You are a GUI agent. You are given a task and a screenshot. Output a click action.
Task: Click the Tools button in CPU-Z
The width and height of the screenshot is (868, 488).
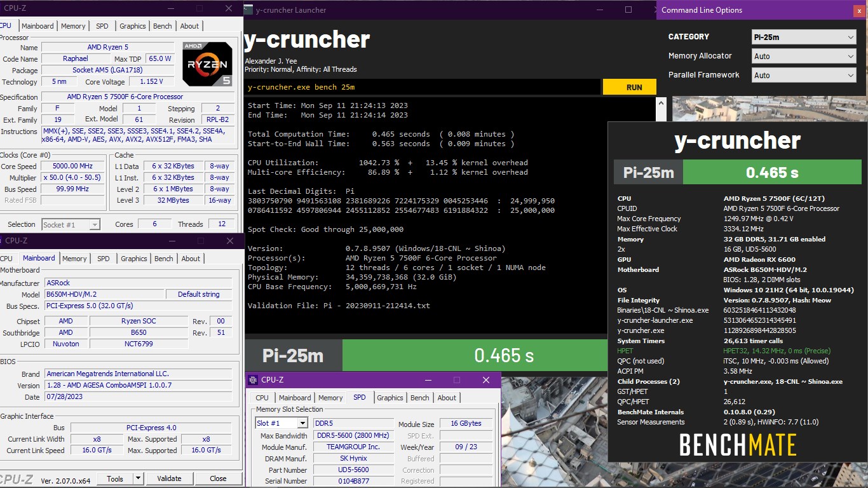115,478
